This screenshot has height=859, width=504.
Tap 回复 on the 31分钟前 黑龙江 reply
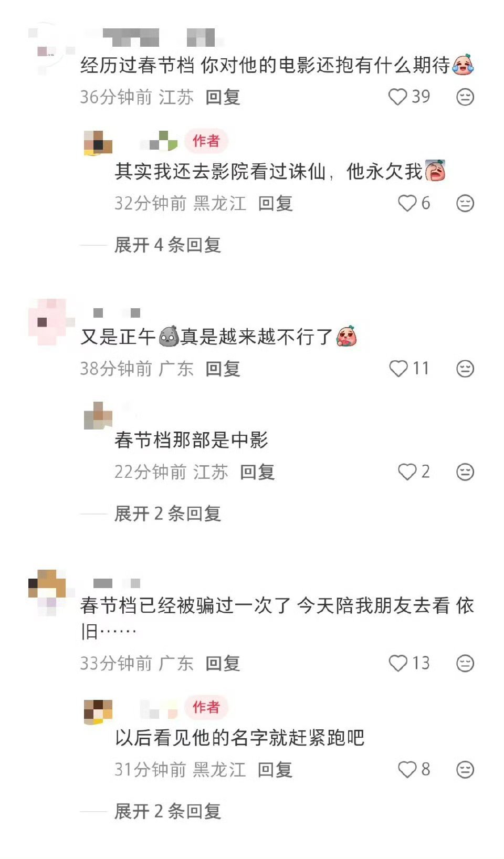coord(275,770)
